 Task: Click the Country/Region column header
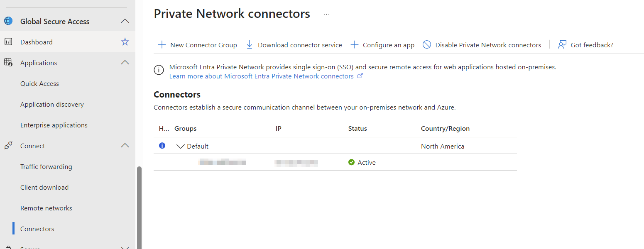tap(445, 129)
